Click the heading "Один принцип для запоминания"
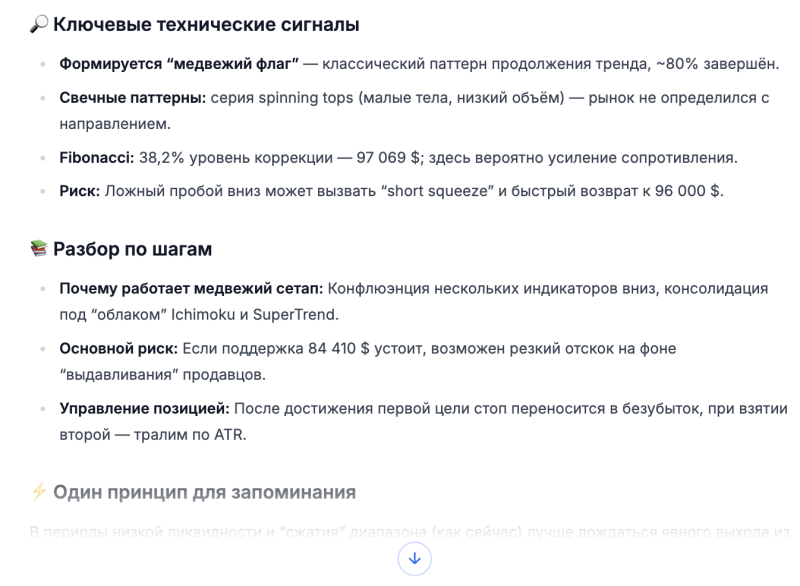This screenshot has height=586, width=800. [x=204, y=492]
